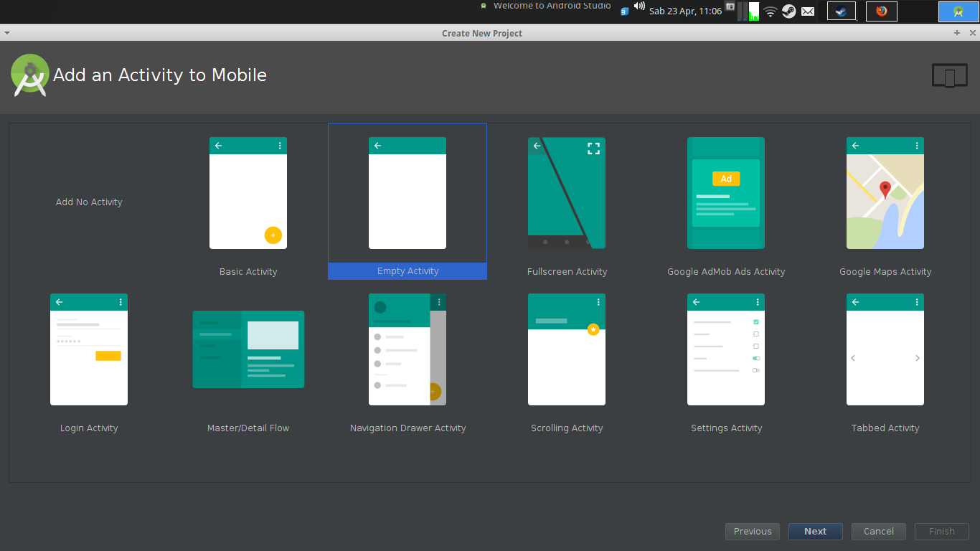The width and height of the screenshot is (980, 551).
Task: Cancel project creation
Action: tap(878, 531)
